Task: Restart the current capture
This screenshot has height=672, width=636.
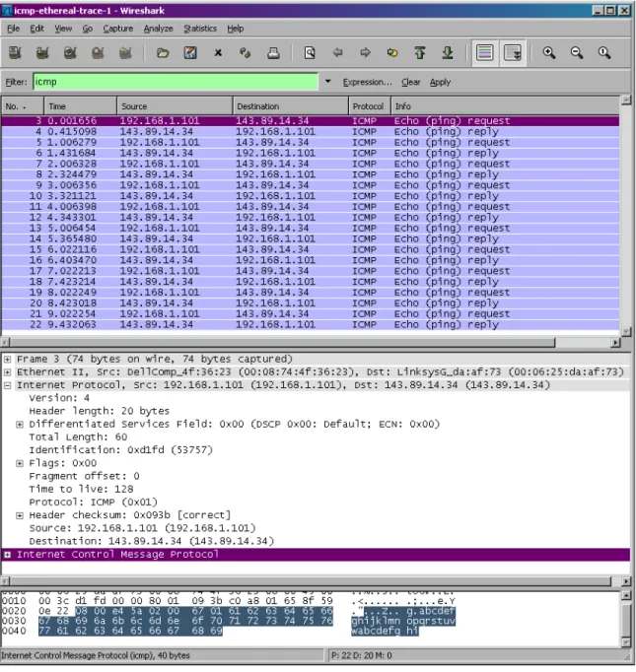Action: [x=125, y=52]
